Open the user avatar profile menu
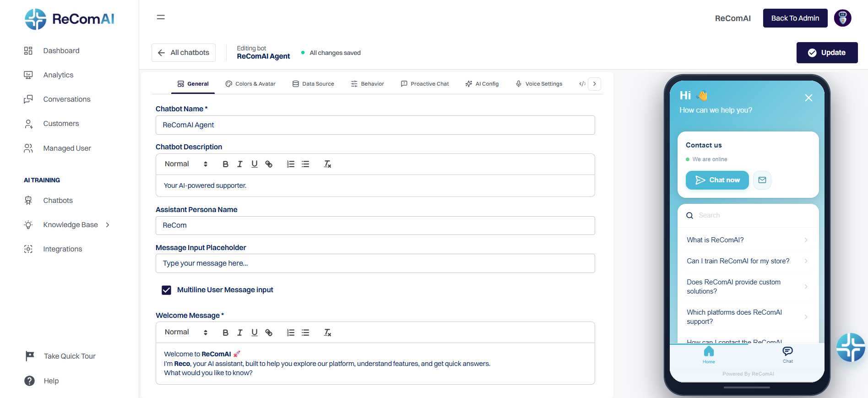Viewport: 868px width, 398px height. coord(842,18)
